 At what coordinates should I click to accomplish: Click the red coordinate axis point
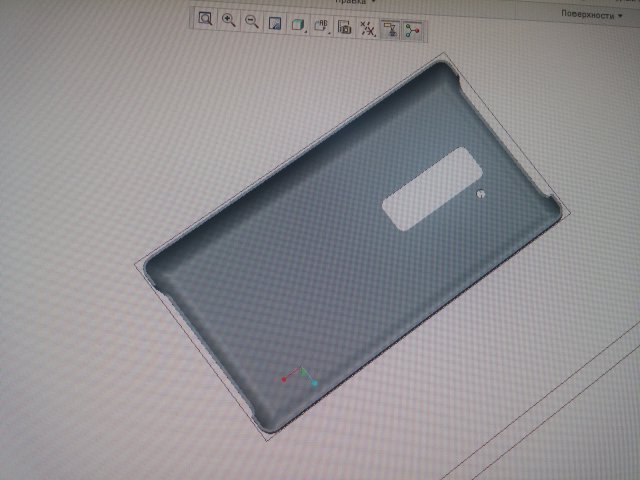pos(284,380)
